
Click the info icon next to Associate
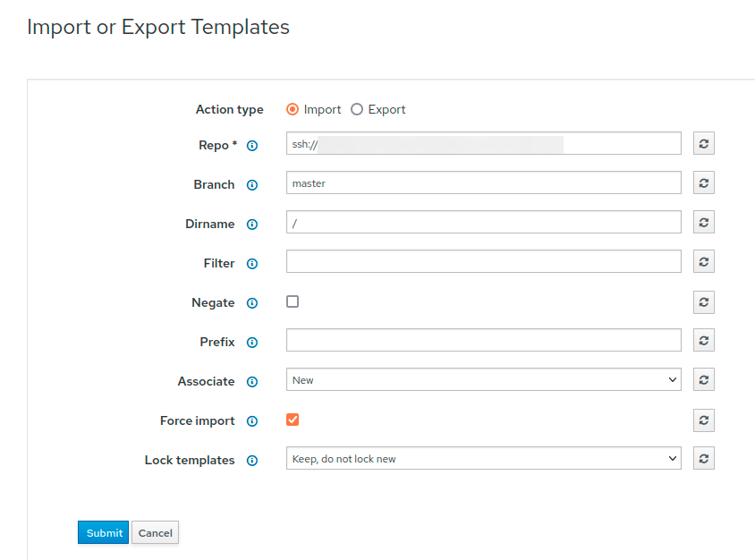tap(252, 382)
